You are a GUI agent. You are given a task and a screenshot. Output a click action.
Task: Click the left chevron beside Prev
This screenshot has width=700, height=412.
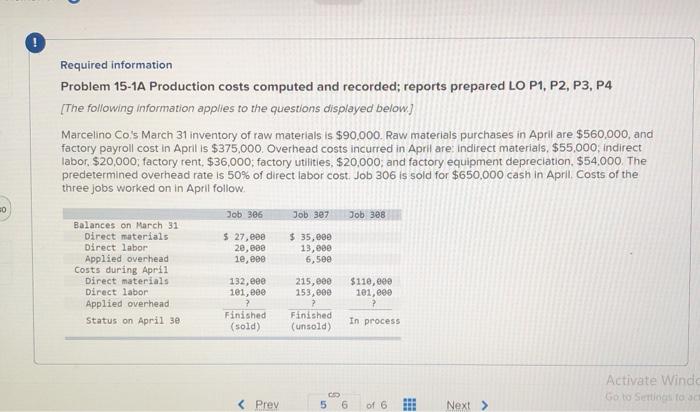(242, 404)
